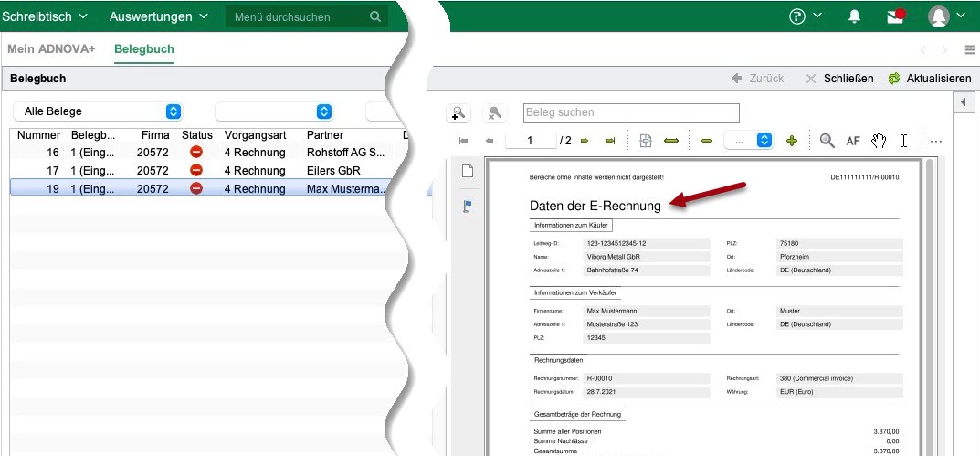Select the text cursor selection tool
The height and width of the screenshot is (456, 980).
tap(903, 141)
